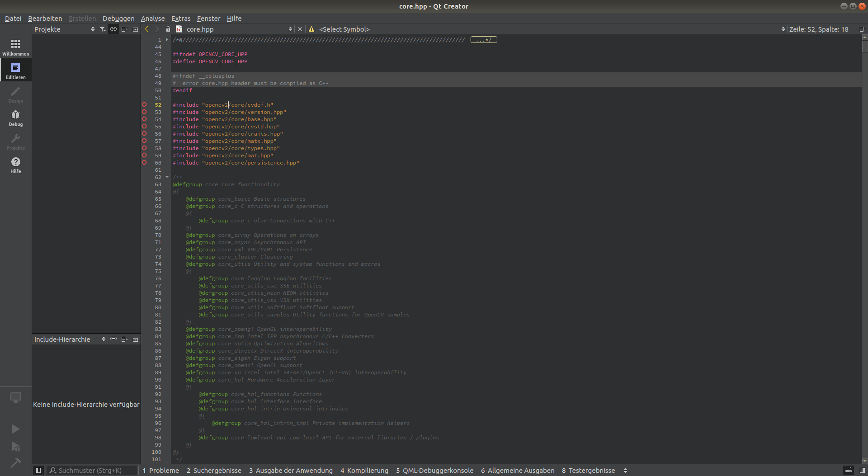Open the Hilfe mode
This screenshot has width=868, height=476.
16,165
